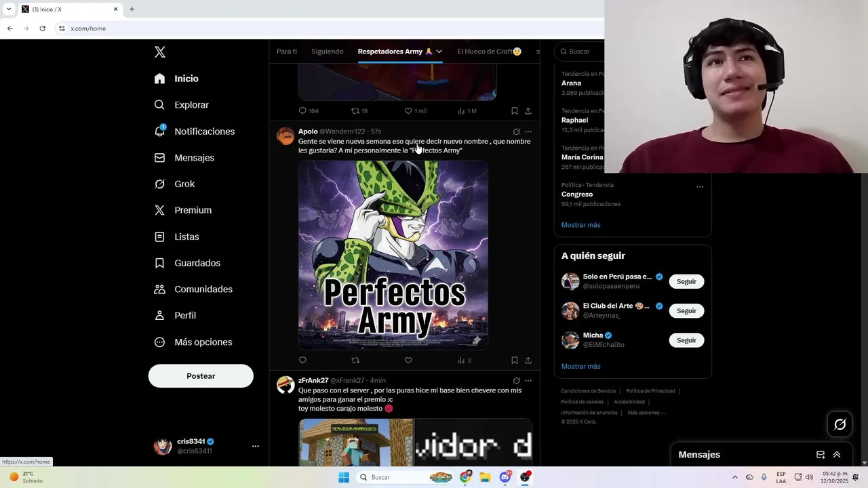Open account menu dots next to cris8341
Viewport: 868px width, 488px height.
coord(256,446)
